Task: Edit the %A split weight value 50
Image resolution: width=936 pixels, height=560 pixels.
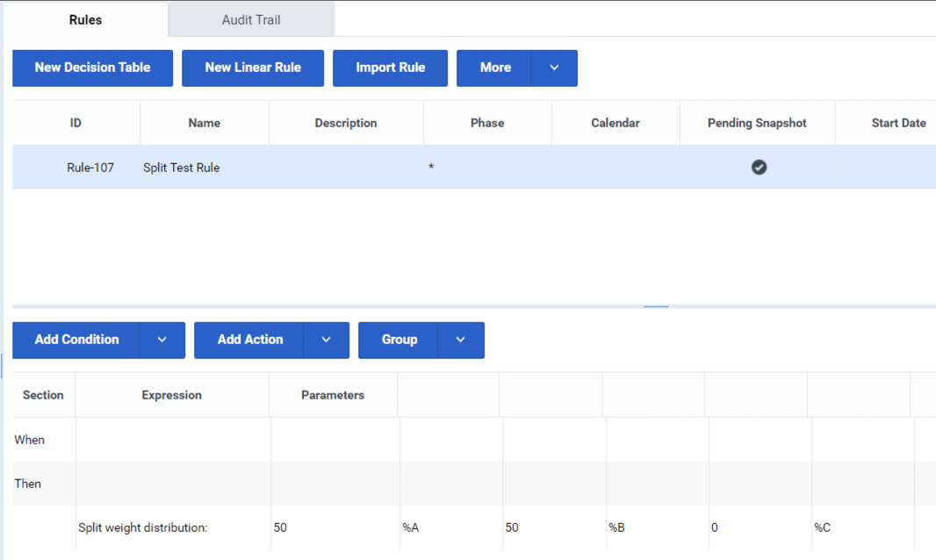Action: point(280,528)
